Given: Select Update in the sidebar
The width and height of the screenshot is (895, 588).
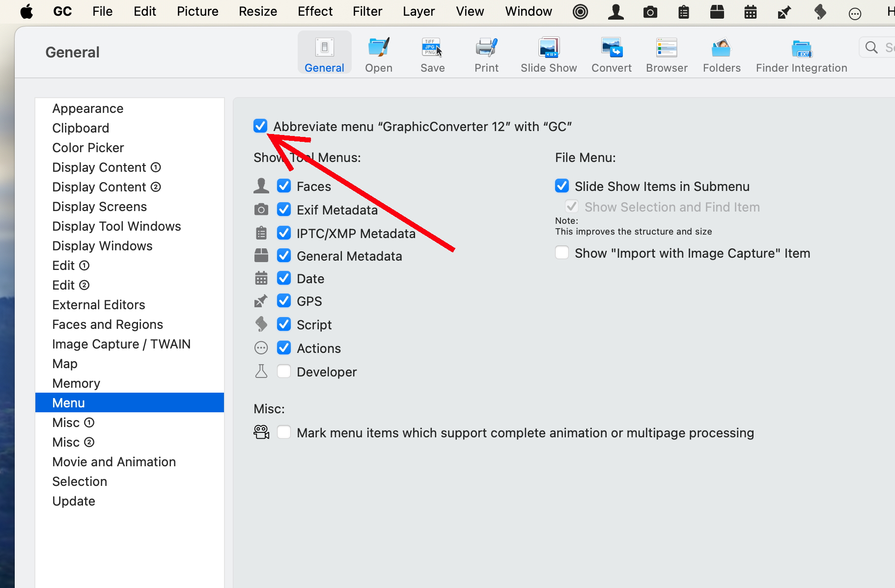Looking at the screenshot, I should pos(130,501).
